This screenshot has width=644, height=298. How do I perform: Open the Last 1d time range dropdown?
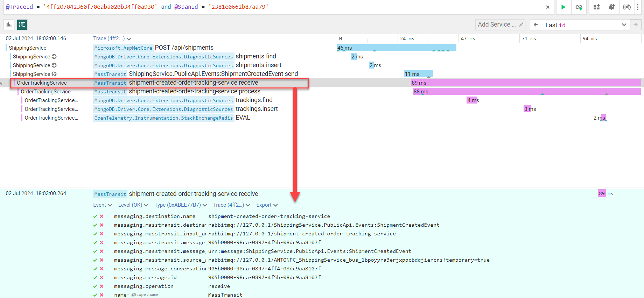click(585, 25)
